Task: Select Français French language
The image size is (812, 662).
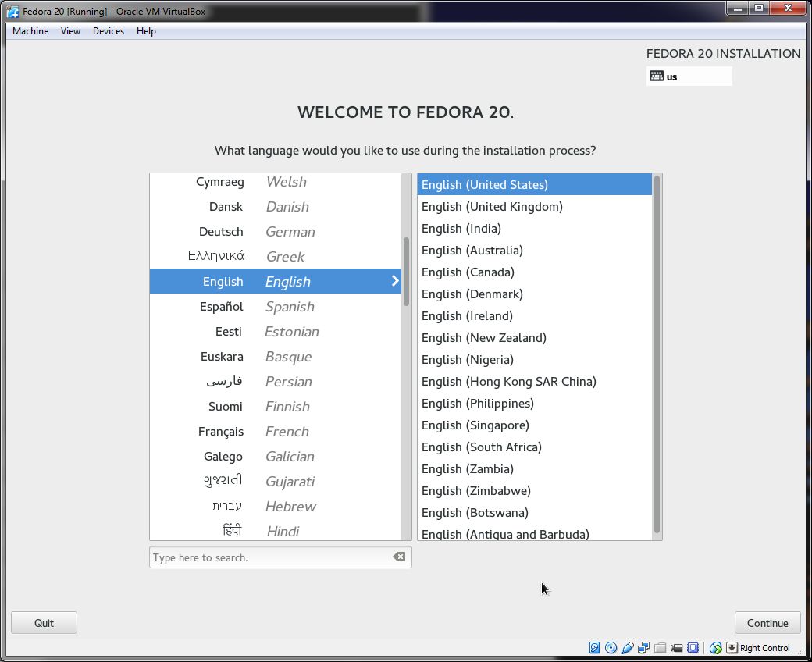Action: pyautogui.click(x=276, y=431)
